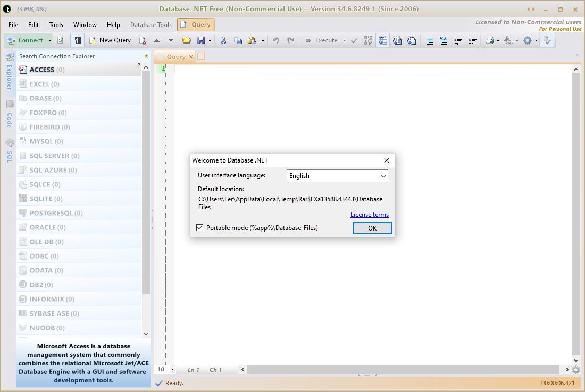Open the Window menu
The height and width of the screenshot is (392, 585).
(85, 24)
